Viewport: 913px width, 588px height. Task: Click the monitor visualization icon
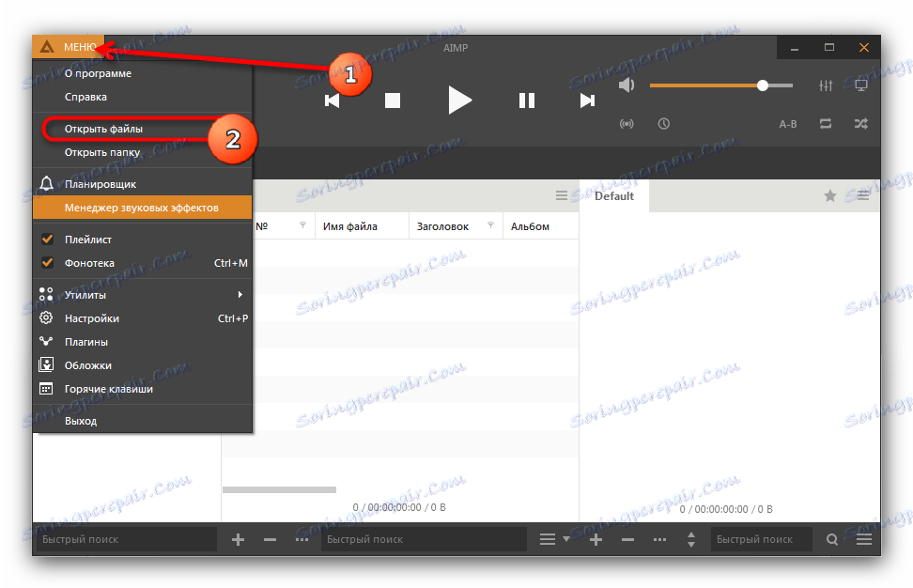click(x=861, y=85)
